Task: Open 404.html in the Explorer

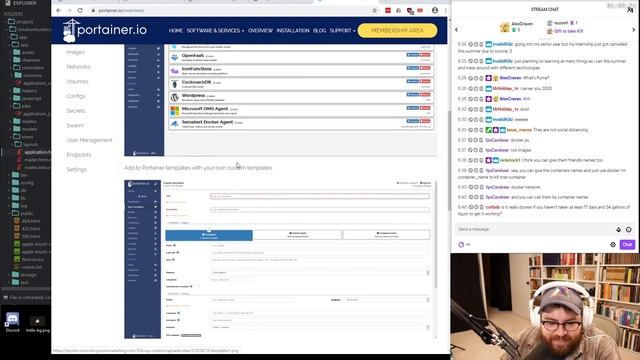Action: (31, 221)
